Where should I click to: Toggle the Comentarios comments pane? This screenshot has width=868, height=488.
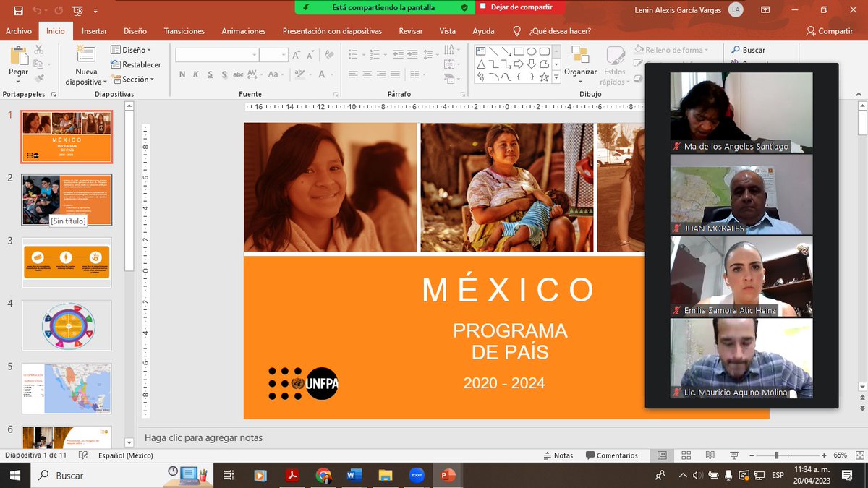(612, 455)
